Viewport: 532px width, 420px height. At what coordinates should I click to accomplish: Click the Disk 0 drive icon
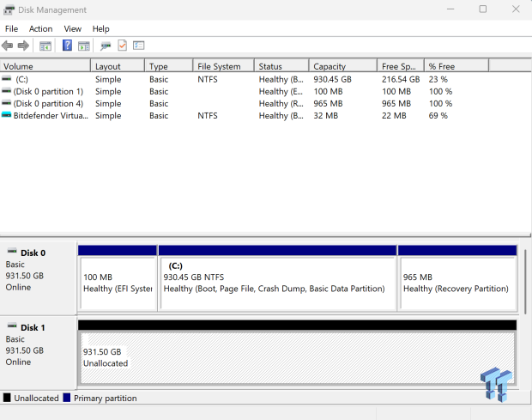pos(12,252)
